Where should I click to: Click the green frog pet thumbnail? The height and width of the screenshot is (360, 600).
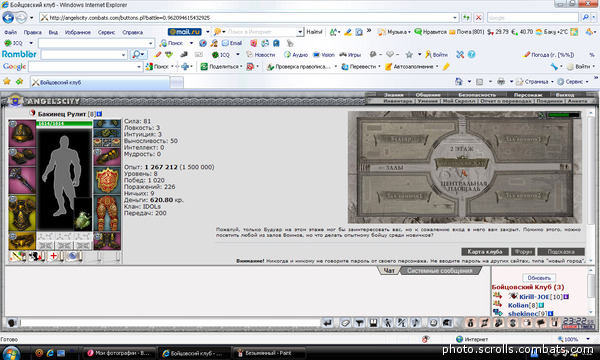pos(83,220)
